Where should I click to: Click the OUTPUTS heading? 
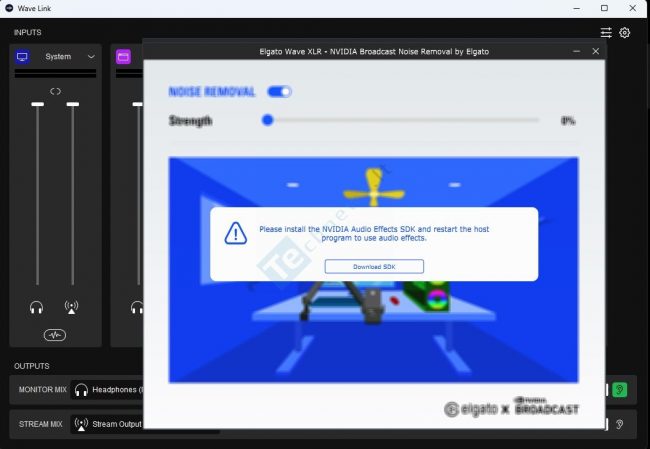coord(32,366)
